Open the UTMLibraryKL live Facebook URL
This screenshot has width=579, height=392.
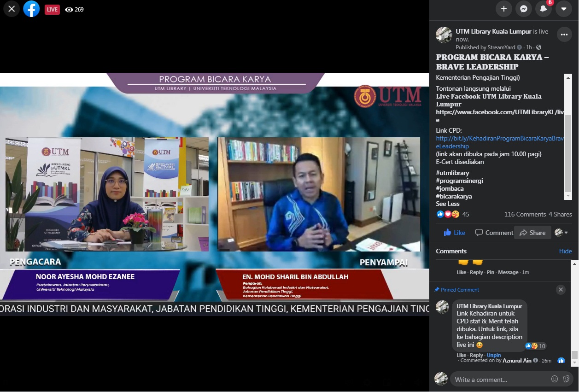(x=500, y=116)
